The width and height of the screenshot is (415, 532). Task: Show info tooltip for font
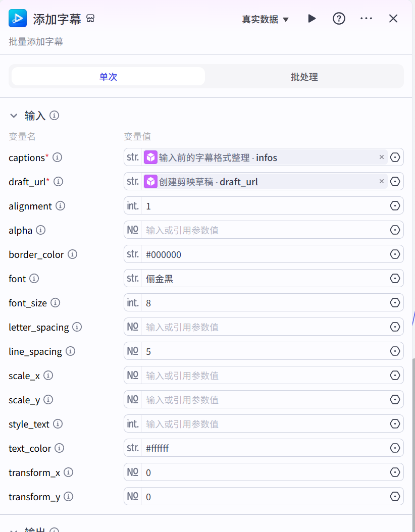pyautogui.click(x=34, y=278)
